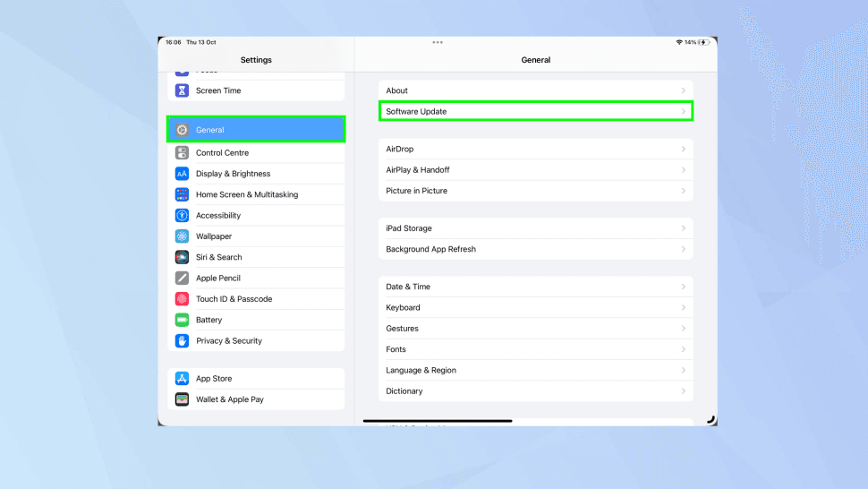Expand the iPad Storage chevron

coord(683,228)
